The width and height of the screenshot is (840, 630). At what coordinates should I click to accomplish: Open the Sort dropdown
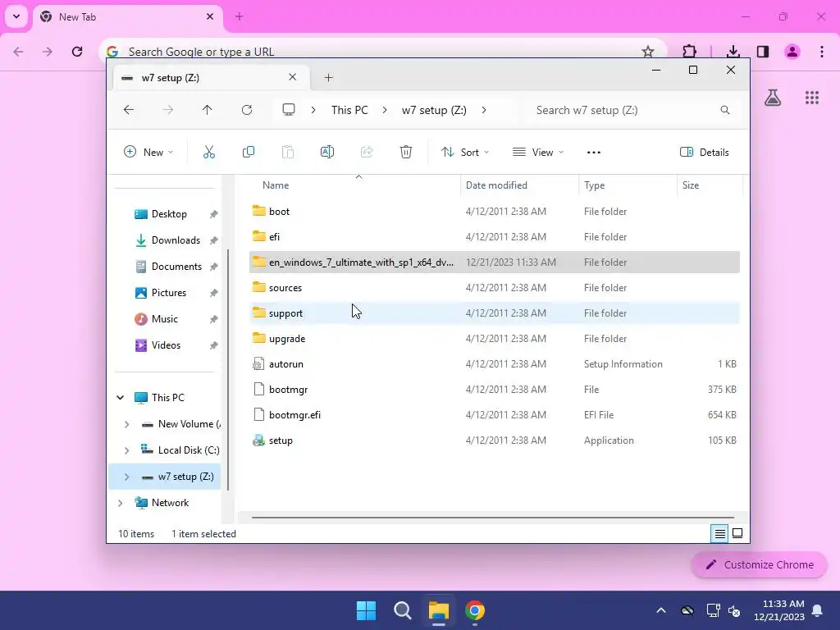[x=465, y=152]
